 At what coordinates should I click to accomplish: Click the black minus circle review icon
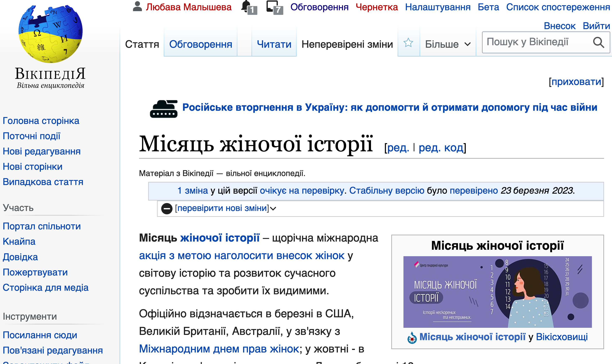click(167, 208)
